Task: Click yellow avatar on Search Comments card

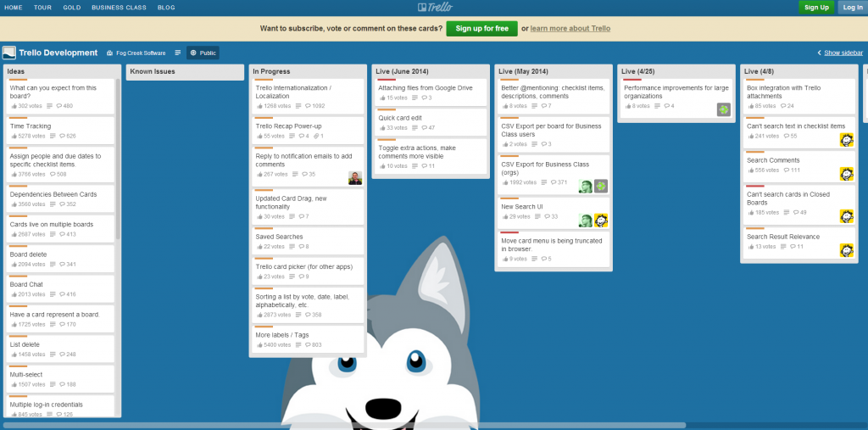Action: tap(846, 174)
